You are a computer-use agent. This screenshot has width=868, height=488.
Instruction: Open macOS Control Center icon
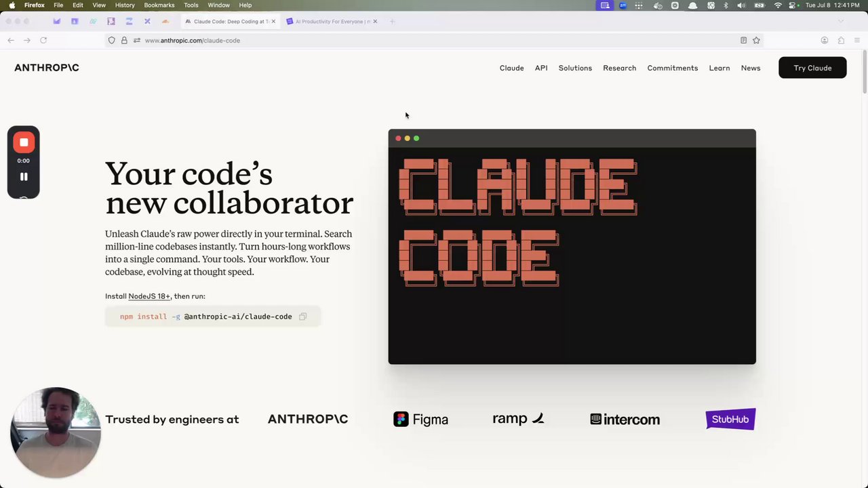(793, 5)
